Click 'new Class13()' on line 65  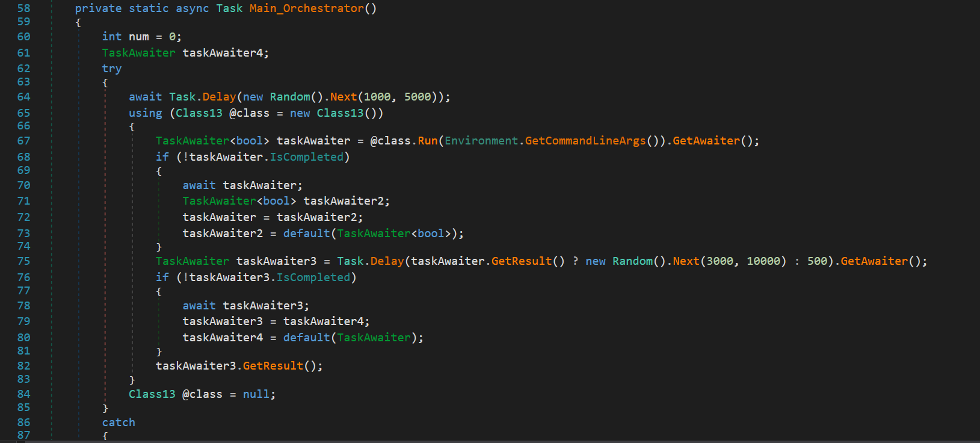(x=333, y=113)
